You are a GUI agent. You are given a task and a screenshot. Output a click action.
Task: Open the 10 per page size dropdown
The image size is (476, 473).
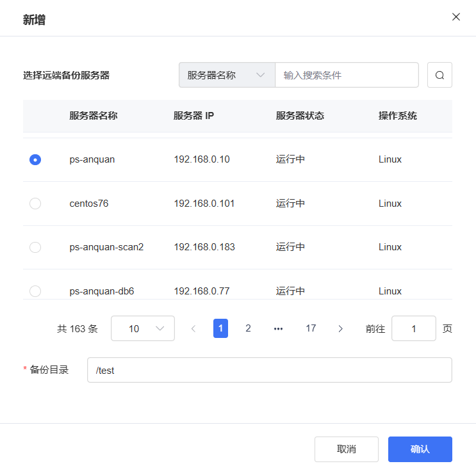coord(143,328)
